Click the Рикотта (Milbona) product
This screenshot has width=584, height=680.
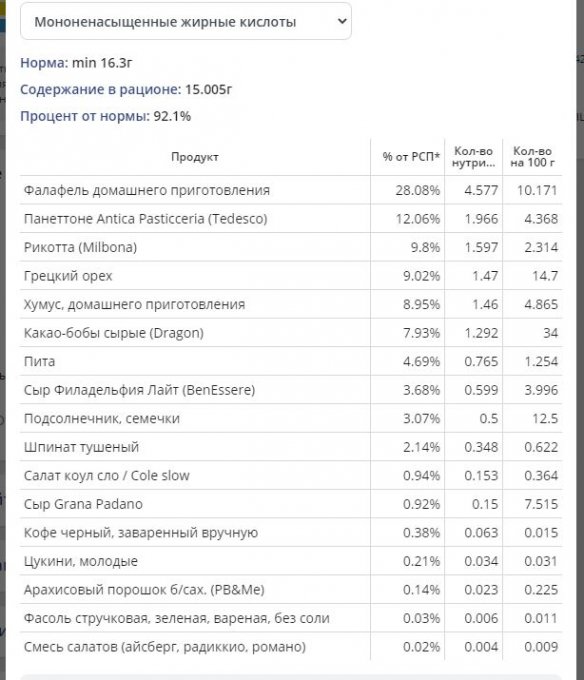tap(81, 247)
